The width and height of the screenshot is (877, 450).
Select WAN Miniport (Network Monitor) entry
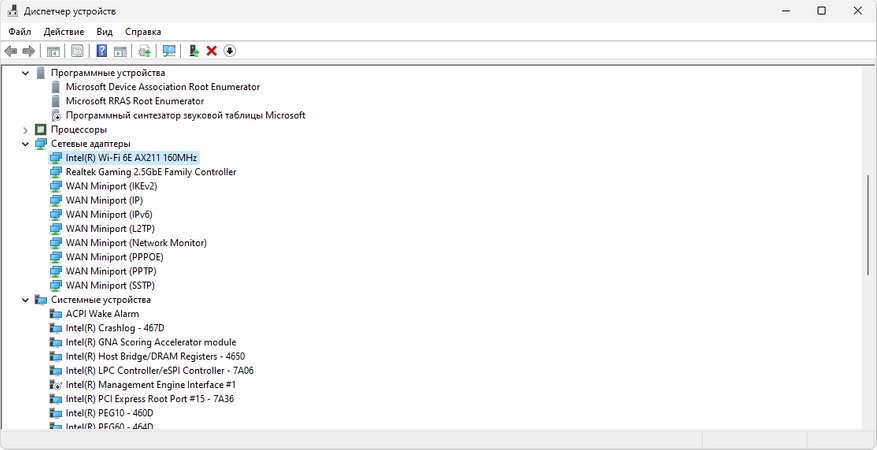[136, 243]
